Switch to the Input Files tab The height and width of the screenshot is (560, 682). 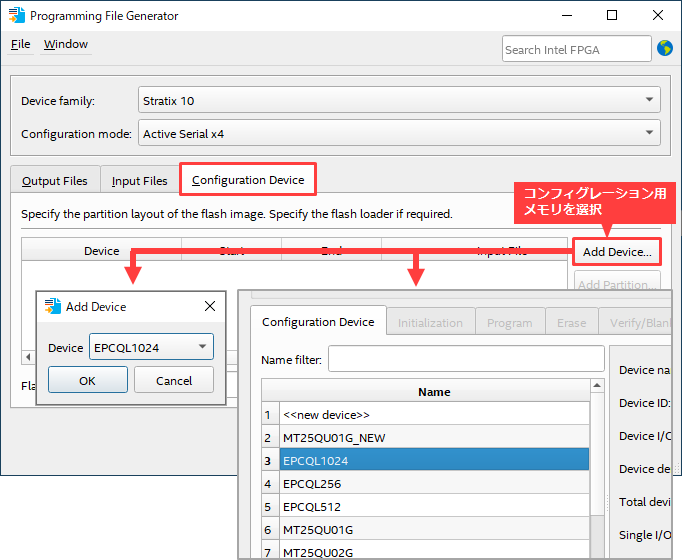(139, 181)
